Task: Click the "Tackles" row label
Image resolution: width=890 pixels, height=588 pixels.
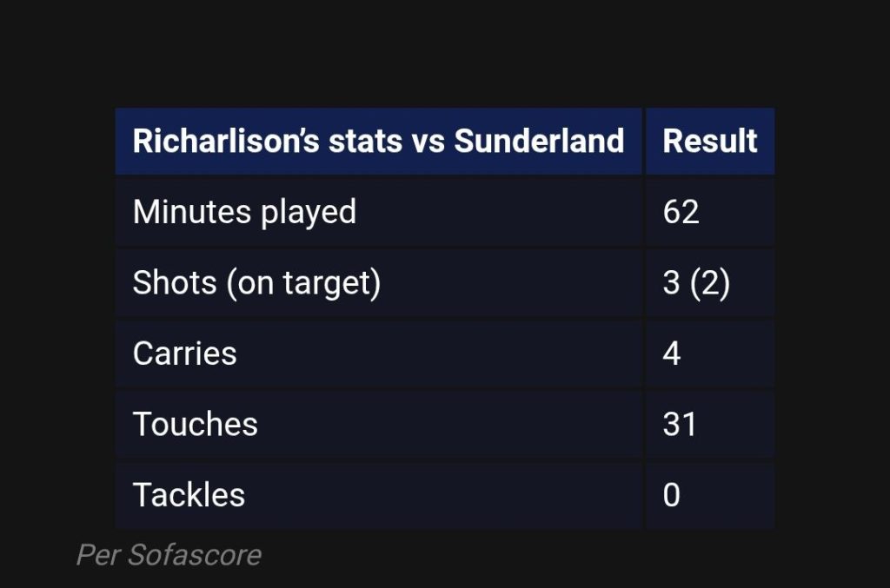Action: 189,495
